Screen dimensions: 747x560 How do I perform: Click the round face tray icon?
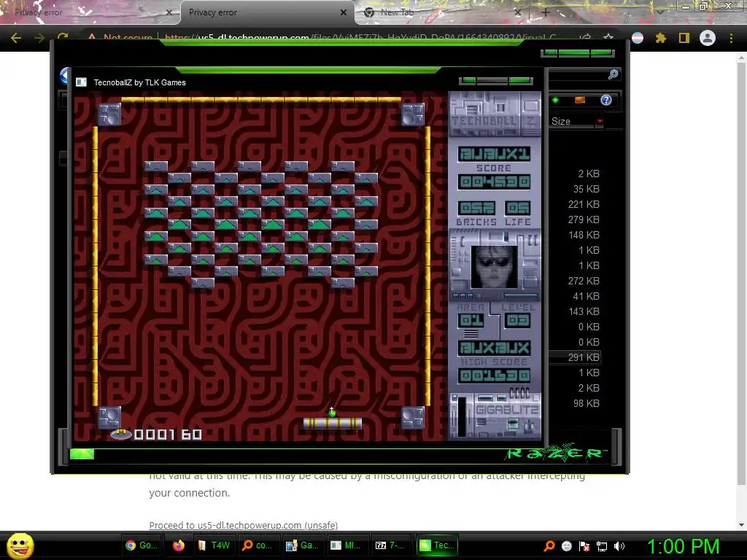pyautogui.click(x=566, y=546)
